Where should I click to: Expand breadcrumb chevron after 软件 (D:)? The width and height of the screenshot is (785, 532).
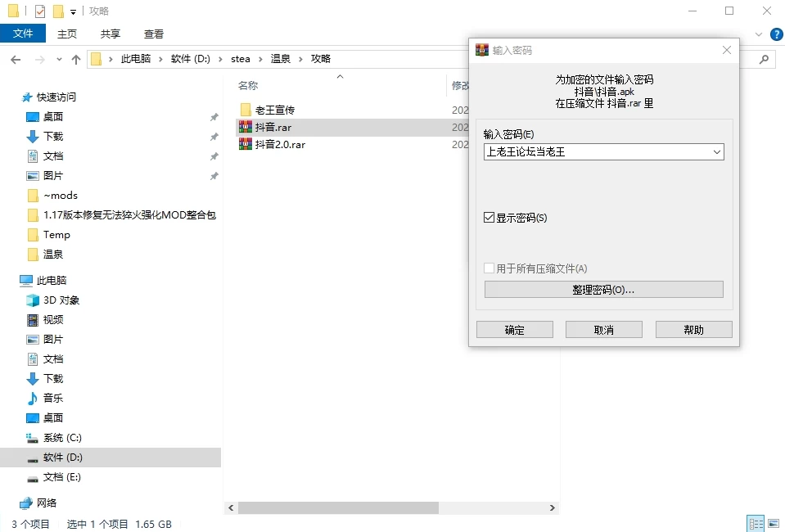(220, 59)
